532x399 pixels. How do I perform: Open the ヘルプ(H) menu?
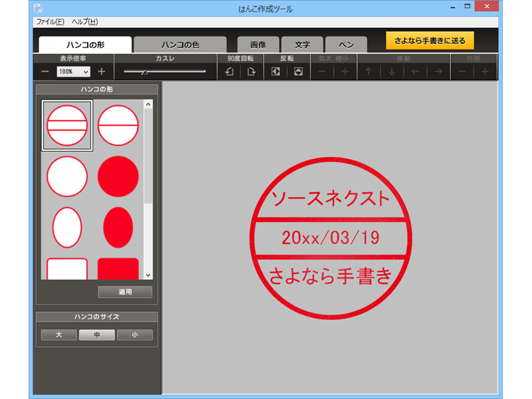coord(85,22)
